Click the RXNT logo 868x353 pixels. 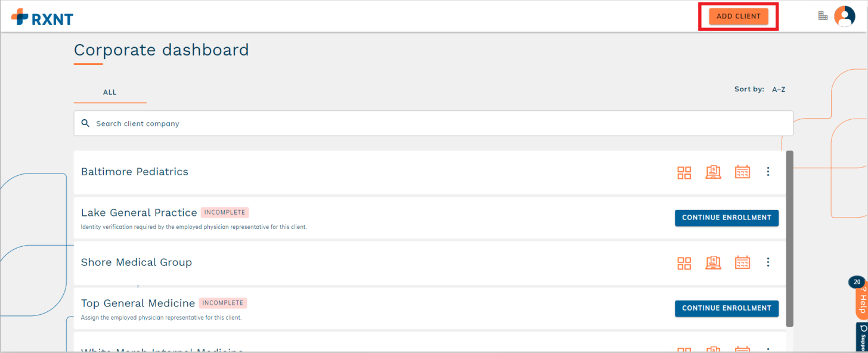42,17
